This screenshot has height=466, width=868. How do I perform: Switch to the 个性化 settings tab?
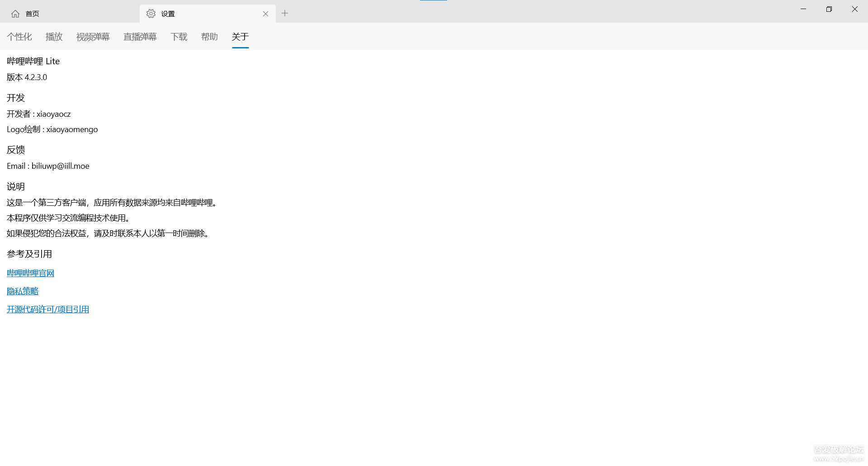click(19, 37)
